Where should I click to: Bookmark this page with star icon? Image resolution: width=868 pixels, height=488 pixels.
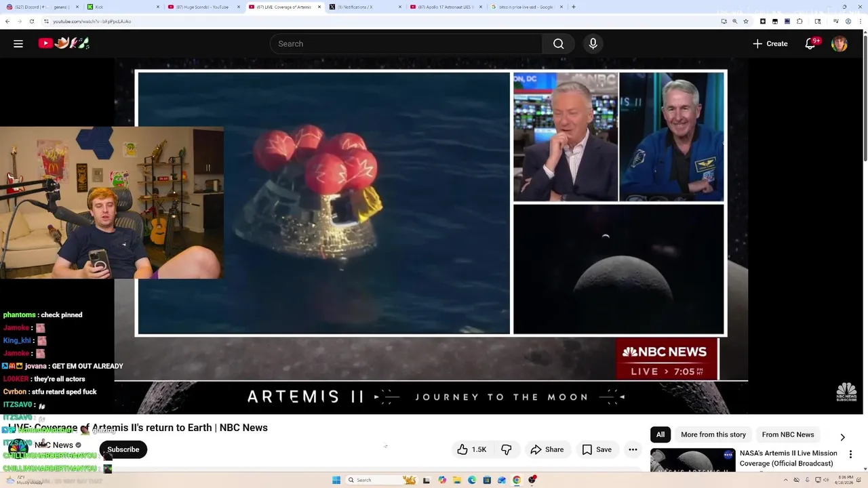[x=746, y=21]
